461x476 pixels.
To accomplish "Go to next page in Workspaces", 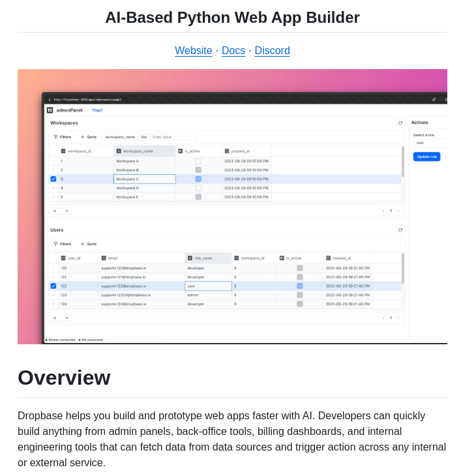I will [x=398, y=211].
